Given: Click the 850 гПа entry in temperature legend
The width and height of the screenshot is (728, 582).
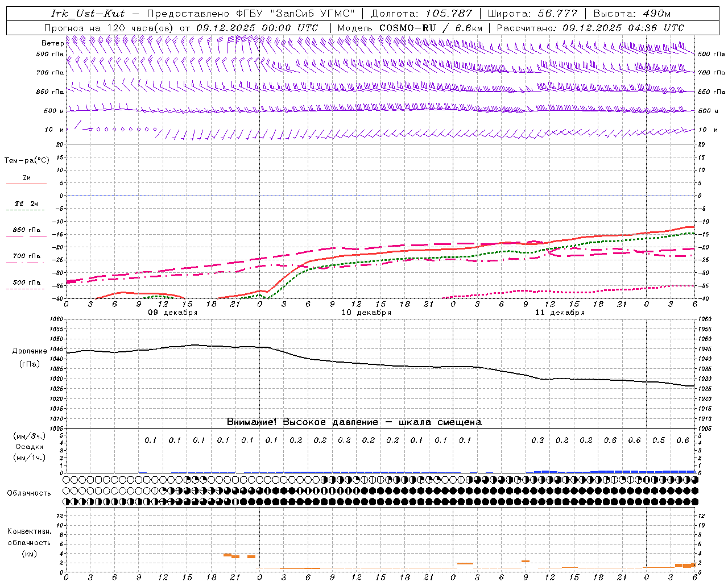Looking at the screenshot, I should (27, 230).
